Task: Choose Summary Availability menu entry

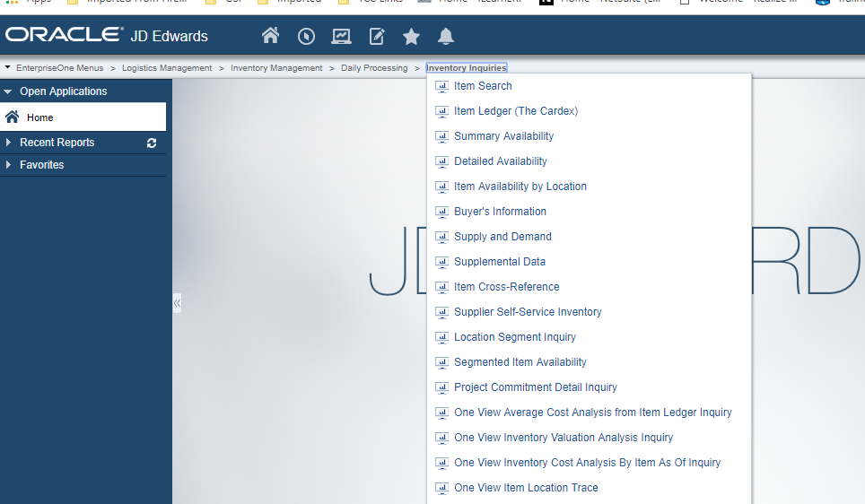Action: pyautogui.click(x=503, y=136)
